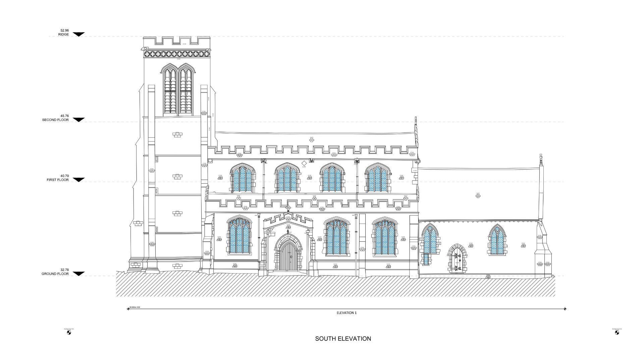Click the cross finial atop the porch
The height and width of the screenshot is (362, 644).
tap(288, 208)
